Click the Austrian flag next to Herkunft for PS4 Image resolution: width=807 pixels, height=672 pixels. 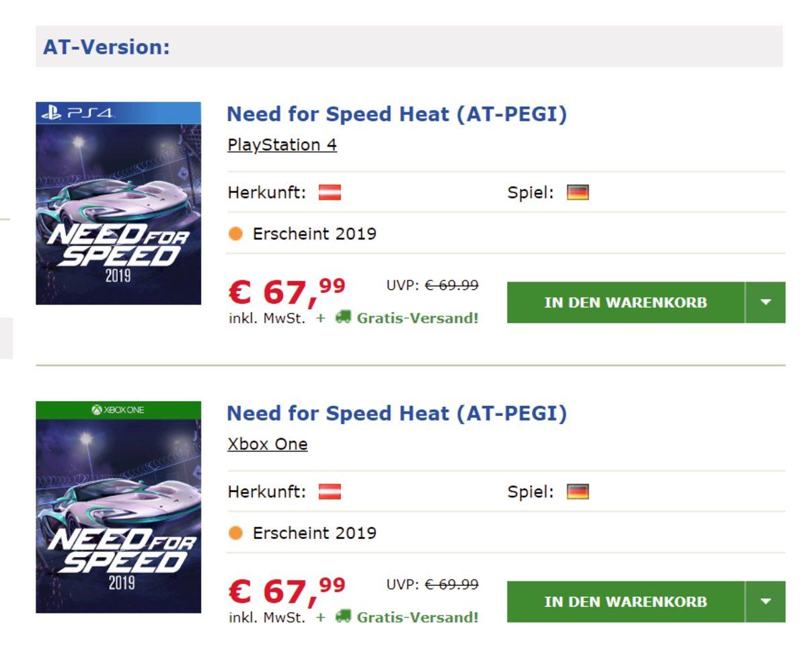click(329, 193)
